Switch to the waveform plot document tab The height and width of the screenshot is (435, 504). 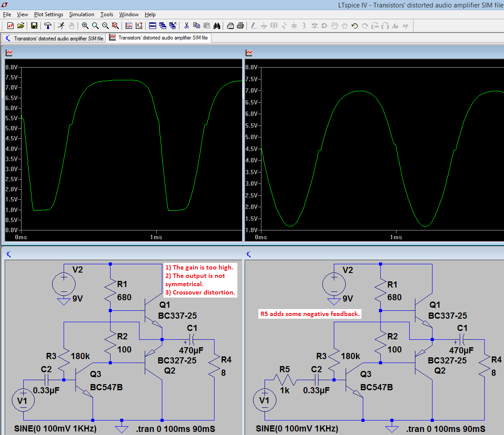pos(159,38)
